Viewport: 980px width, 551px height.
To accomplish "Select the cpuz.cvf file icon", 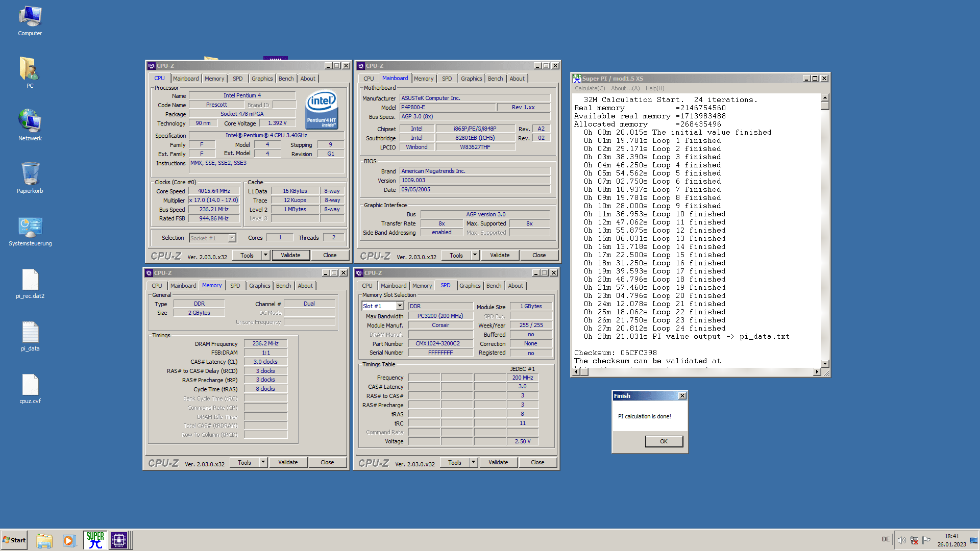I will tap(30, 388).
